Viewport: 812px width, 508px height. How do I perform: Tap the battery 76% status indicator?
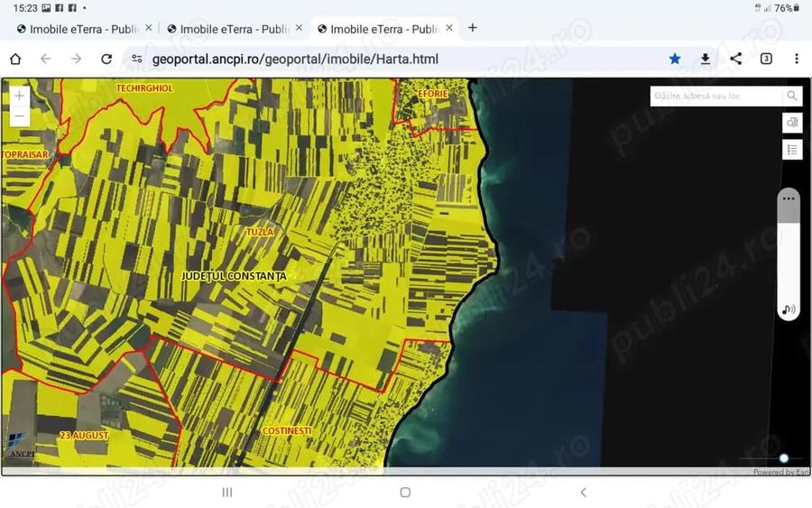point(787,8)
